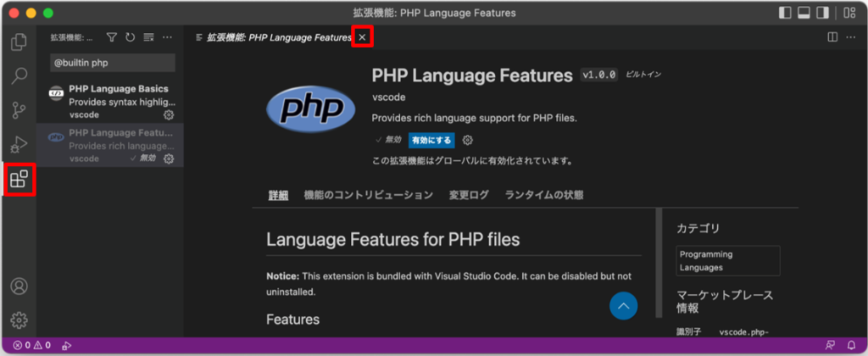Screen dimensions: 868x356
Task: Open editor more actions ellipsis
Action: (x=851, y=37)
